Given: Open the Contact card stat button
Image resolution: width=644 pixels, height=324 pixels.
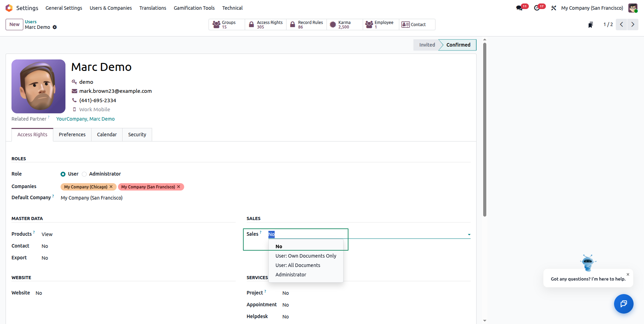Looking at the screenshot, I should click(x=417, y=24).
